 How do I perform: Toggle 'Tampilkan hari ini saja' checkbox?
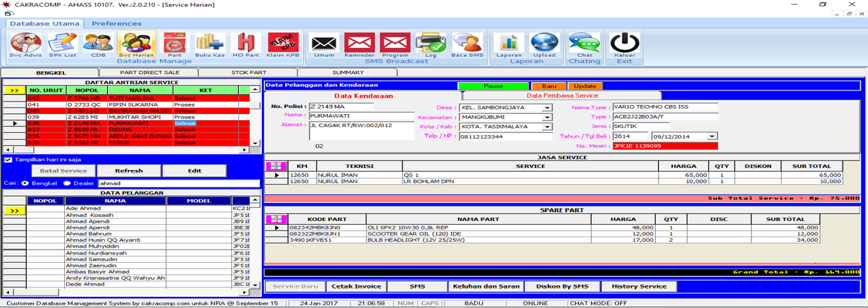point(8,159)
